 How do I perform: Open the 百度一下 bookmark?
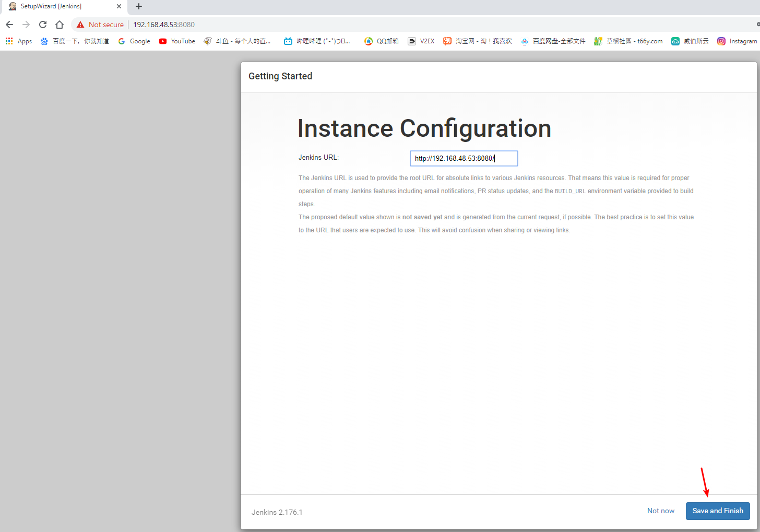pos(75,41)
